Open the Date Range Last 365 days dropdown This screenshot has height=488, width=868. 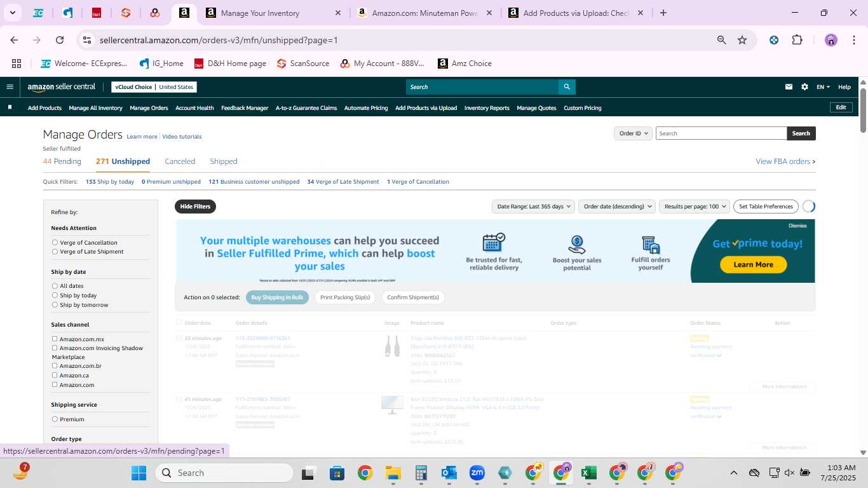pos(533,207)
